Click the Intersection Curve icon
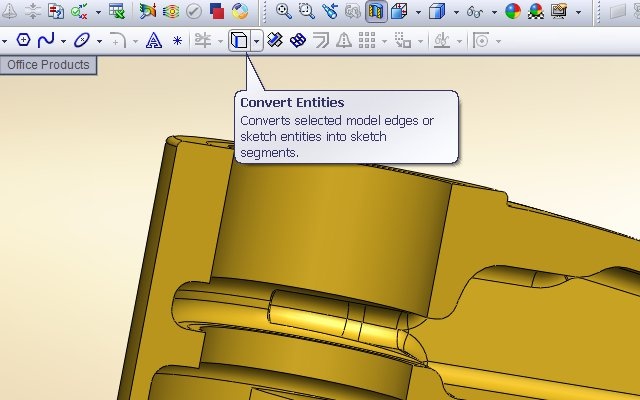 [275, 40]
